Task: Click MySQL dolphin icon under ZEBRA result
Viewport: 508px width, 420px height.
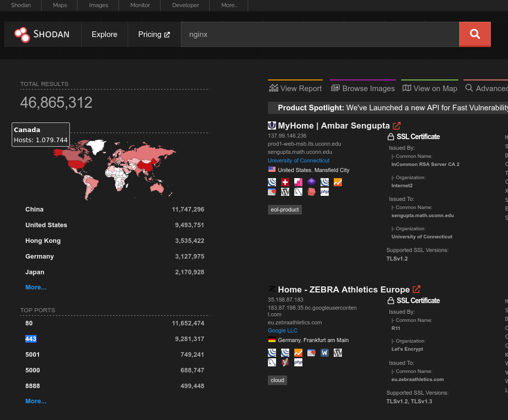Action: pos(272,362)
